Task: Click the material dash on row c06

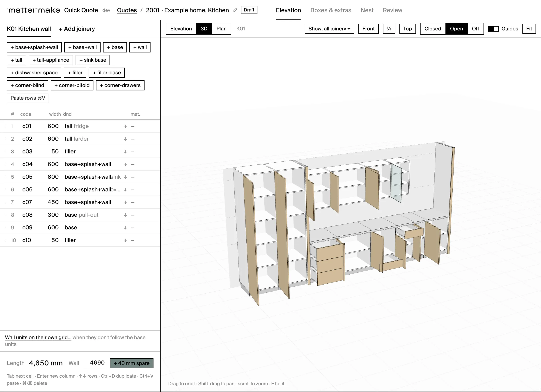Action: [x=133, y=190]
